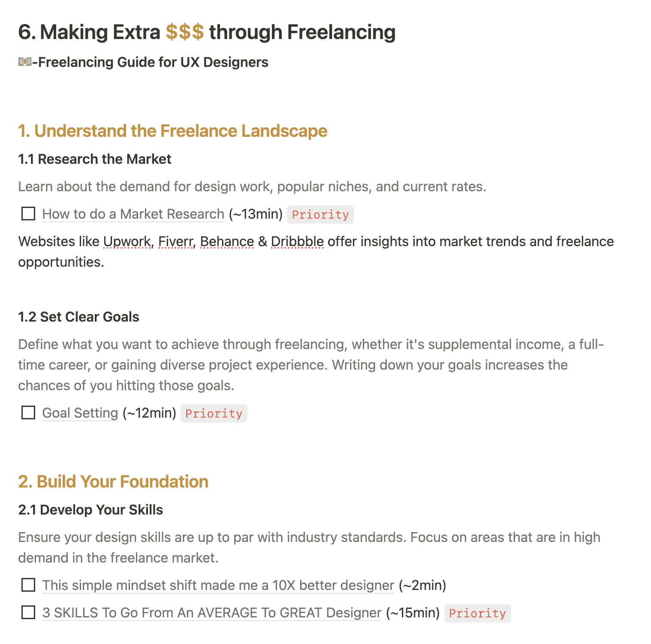Open the AVERAGE To GREAT Designer video link
The height and width of the screenshot is (644, 651).
[x=211, y=613]
